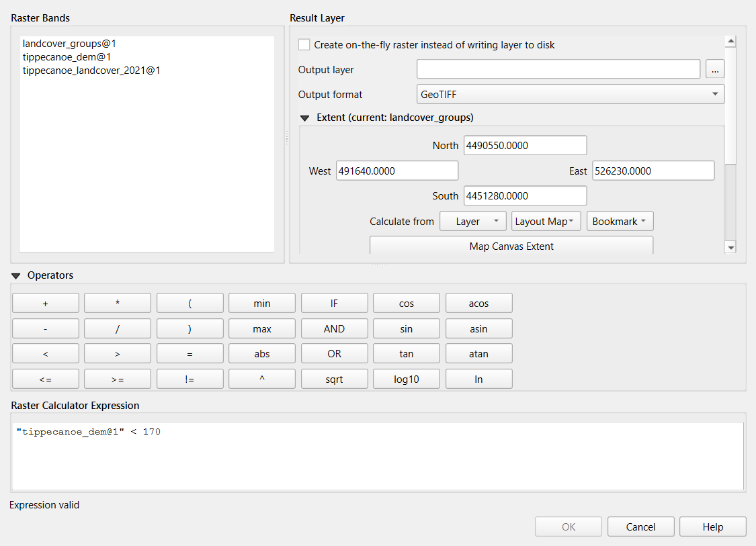
Task: Insert the close parenthesis operator
Action: tap(190, 328)
